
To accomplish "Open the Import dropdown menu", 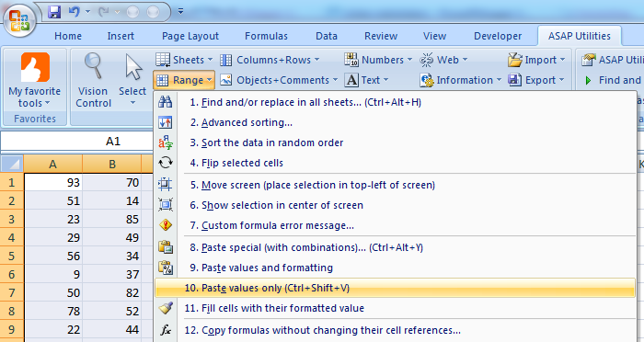I will 536,60.
